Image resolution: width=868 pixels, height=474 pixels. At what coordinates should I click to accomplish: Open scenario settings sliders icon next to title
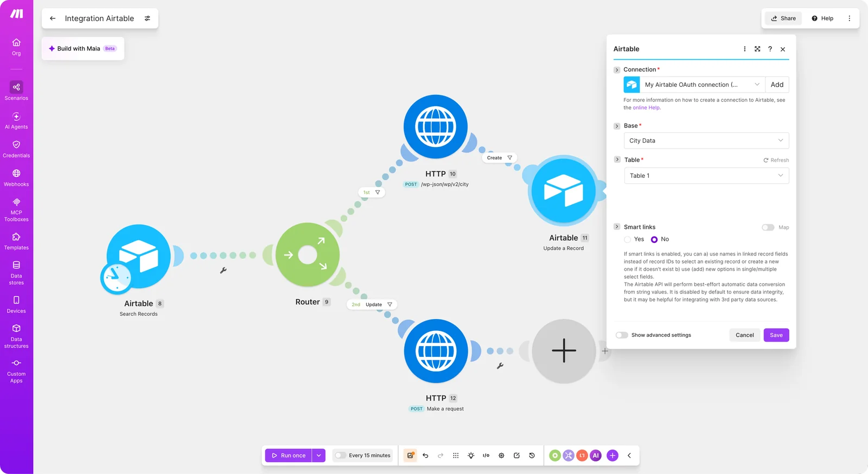[147, 18]
